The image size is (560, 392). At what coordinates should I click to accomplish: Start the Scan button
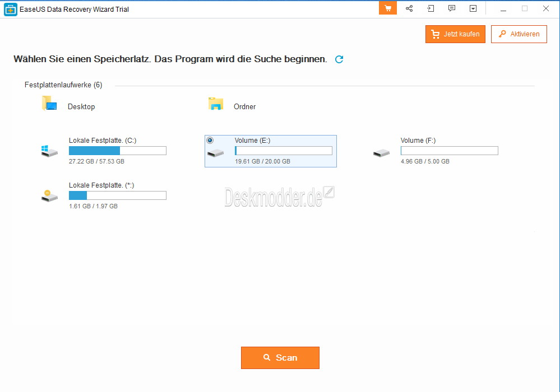[x=280, y=358]
